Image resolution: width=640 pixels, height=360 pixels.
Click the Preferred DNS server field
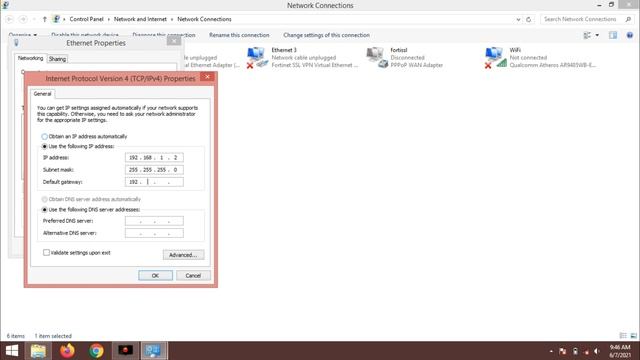point(154,221)
